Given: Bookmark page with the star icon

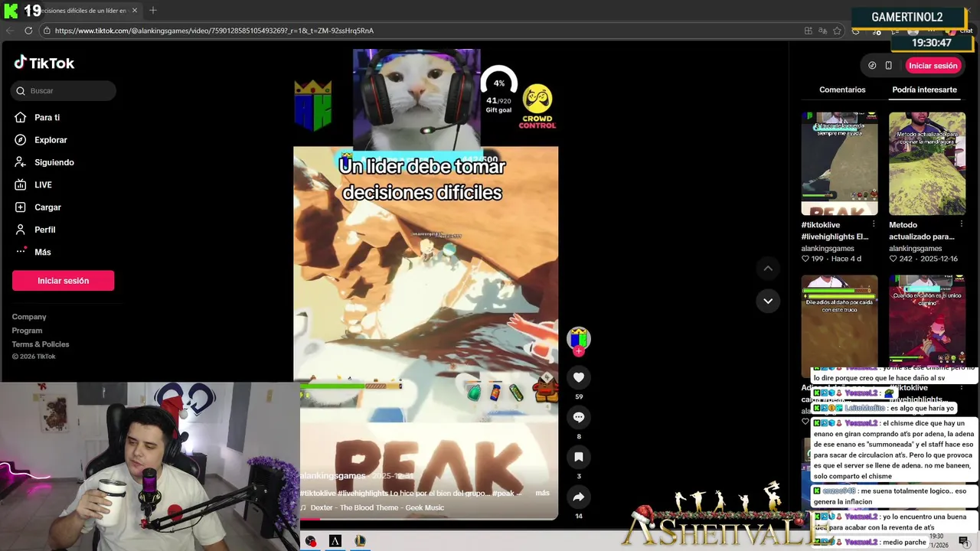Looking at the screenshot, I should pos(837,31).
